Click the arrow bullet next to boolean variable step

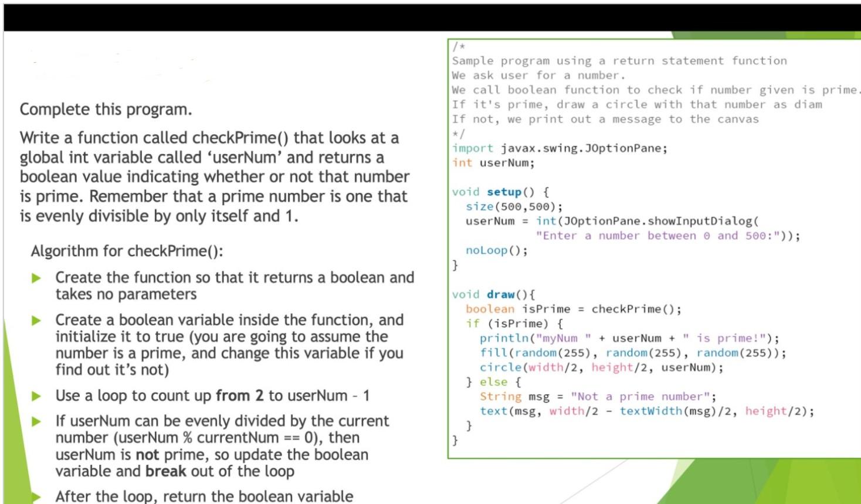[x=37, y=320]
